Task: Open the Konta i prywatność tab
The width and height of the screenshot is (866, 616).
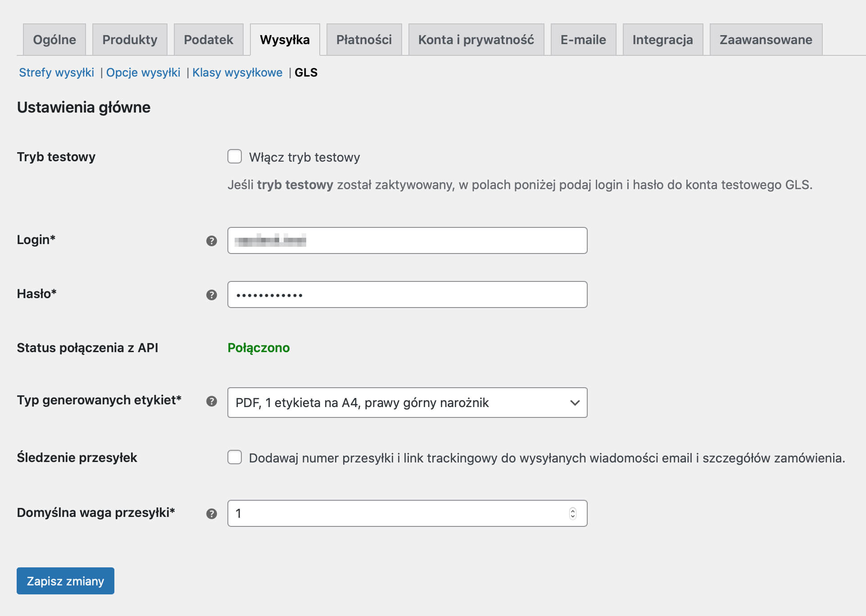Action: [x=476, y=40]
